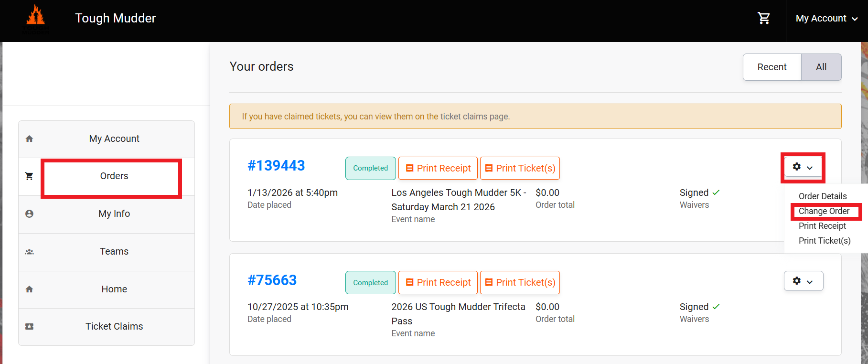Click the cart icon beside Orders

coord(29,176)
